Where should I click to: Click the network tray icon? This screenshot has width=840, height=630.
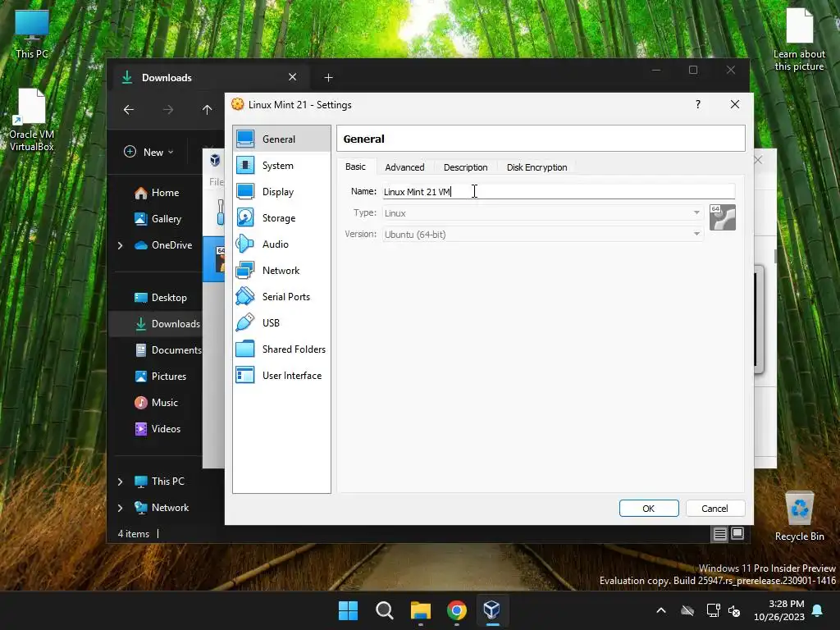click(x=713, y=610)
